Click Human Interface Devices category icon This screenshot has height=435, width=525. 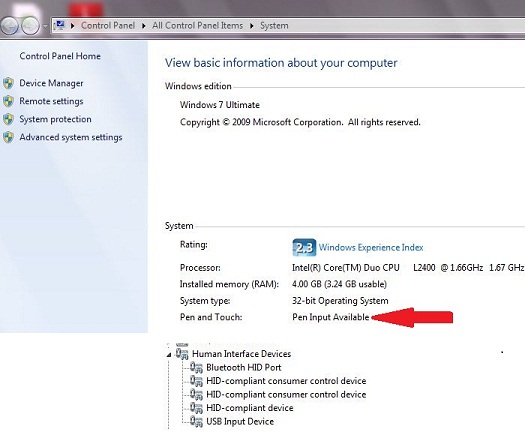tap(182, 354)
